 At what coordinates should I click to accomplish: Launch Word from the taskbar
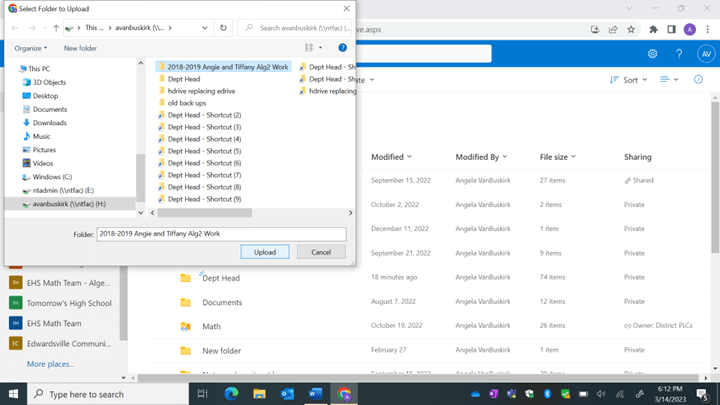click(315, 394)
